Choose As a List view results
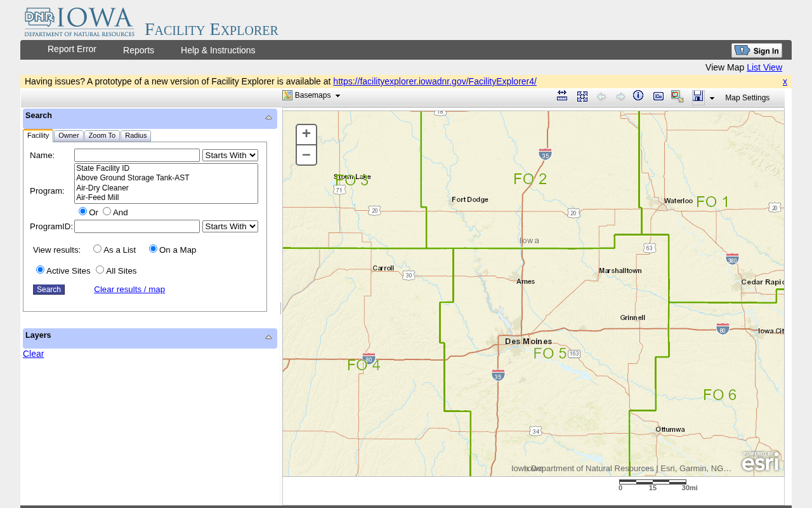 (97, 249)
